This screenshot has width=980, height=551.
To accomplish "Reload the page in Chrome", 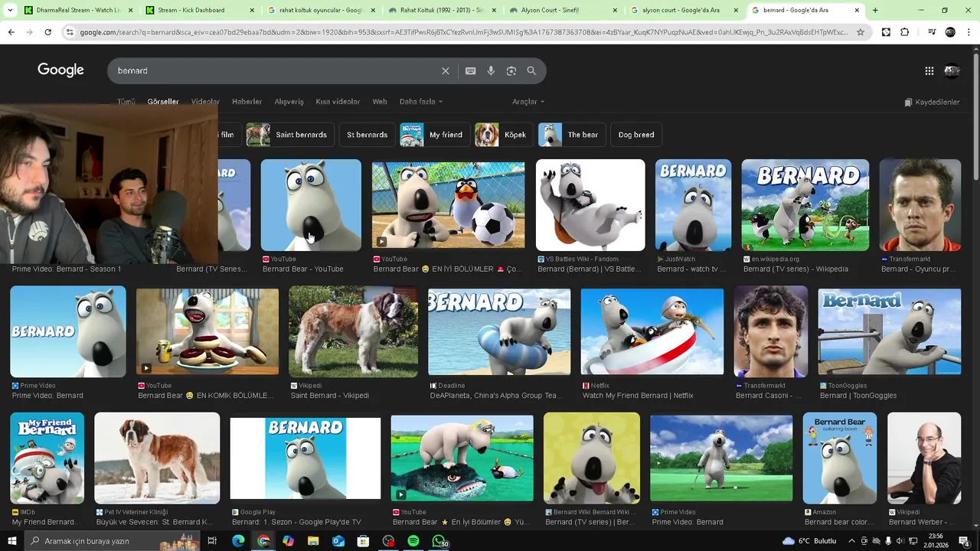I will (47, 32).
